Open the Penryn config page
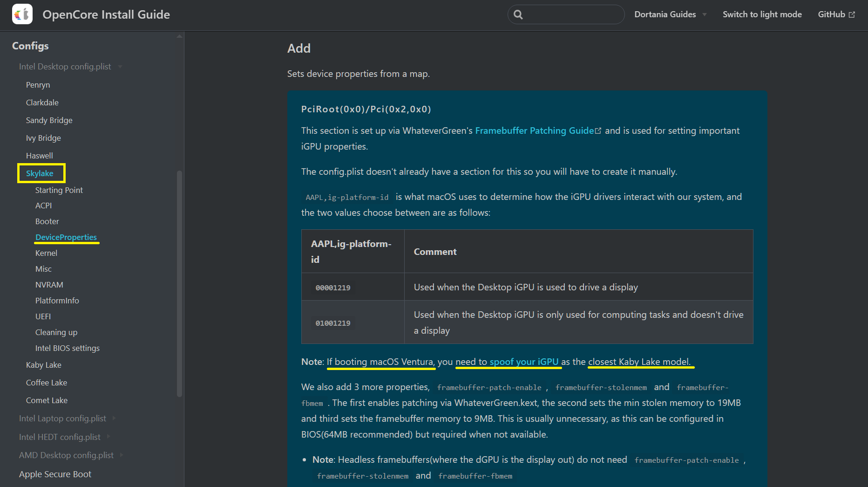The image size is (868, 487). click(38, 85)
